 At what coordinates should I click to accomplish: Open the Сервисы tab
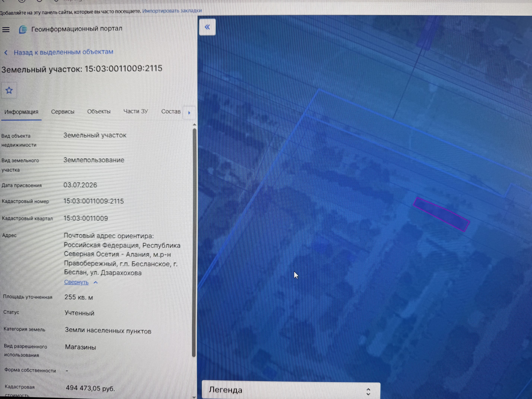click(x=63, y=112)
